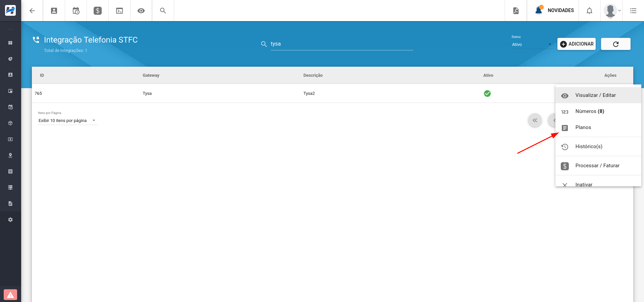Screen dimensions: 644x302
Task: Open the items per page dropdown
Action: [x=67, y=121]
